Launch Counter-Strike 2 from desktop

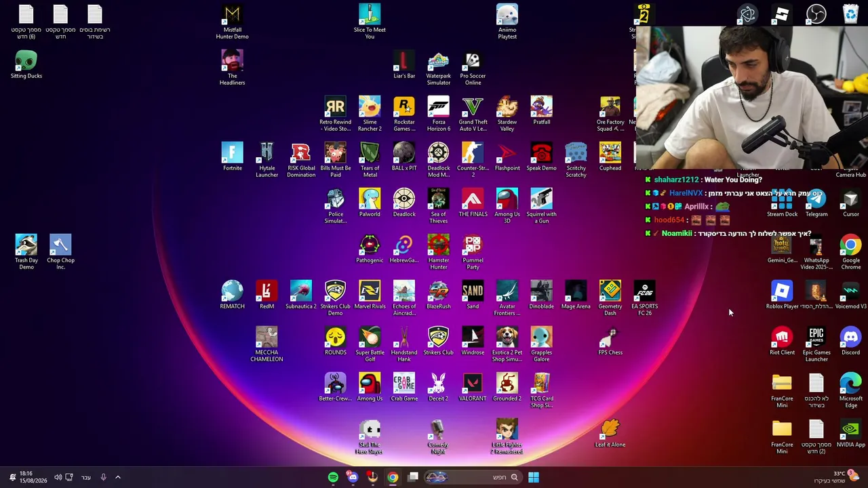[x=473, y=161]
